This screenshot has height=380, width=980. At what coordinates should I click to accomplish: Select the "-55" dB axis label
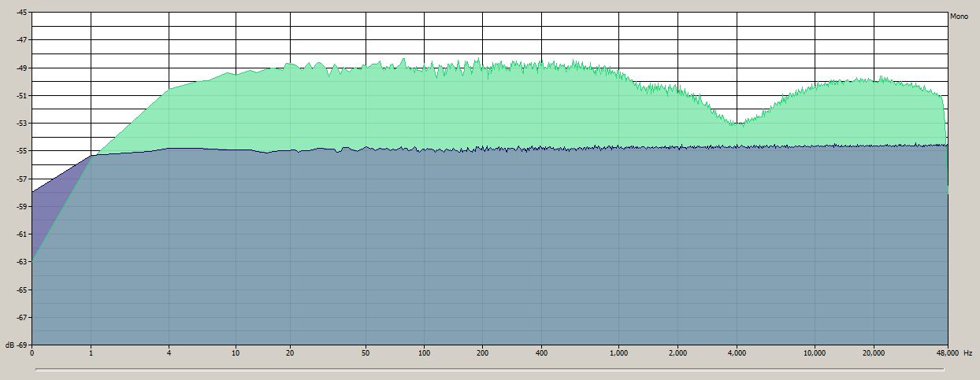pyautogui.click(x=20, y=150)
